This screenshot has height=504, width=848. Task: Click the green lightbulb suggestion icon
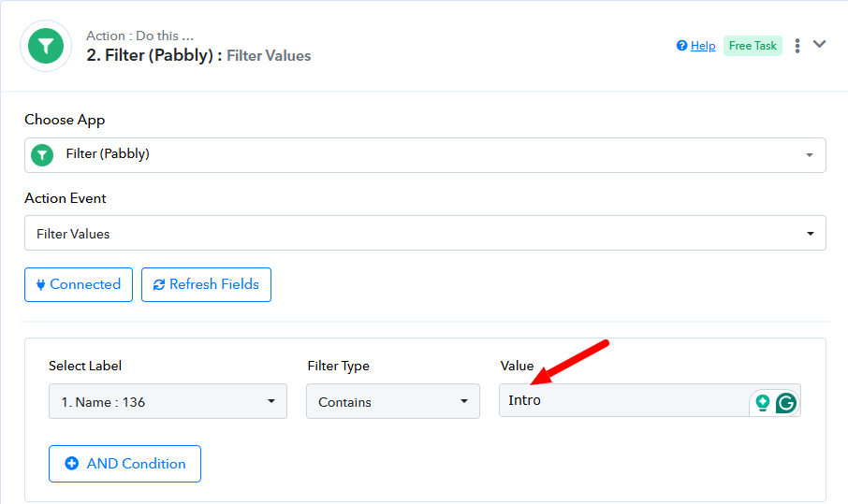tap(763, 403)
